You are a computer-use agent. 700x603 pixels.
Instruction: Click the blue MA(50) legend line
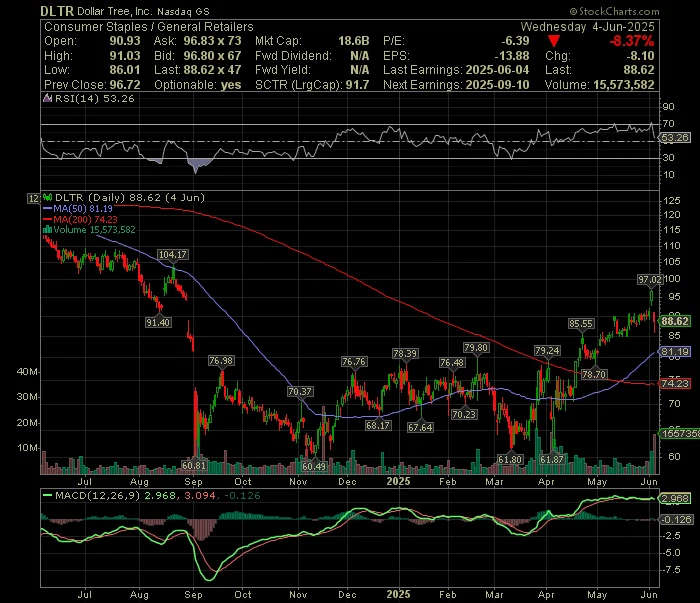pyautogui.click(x=48, y=208)
